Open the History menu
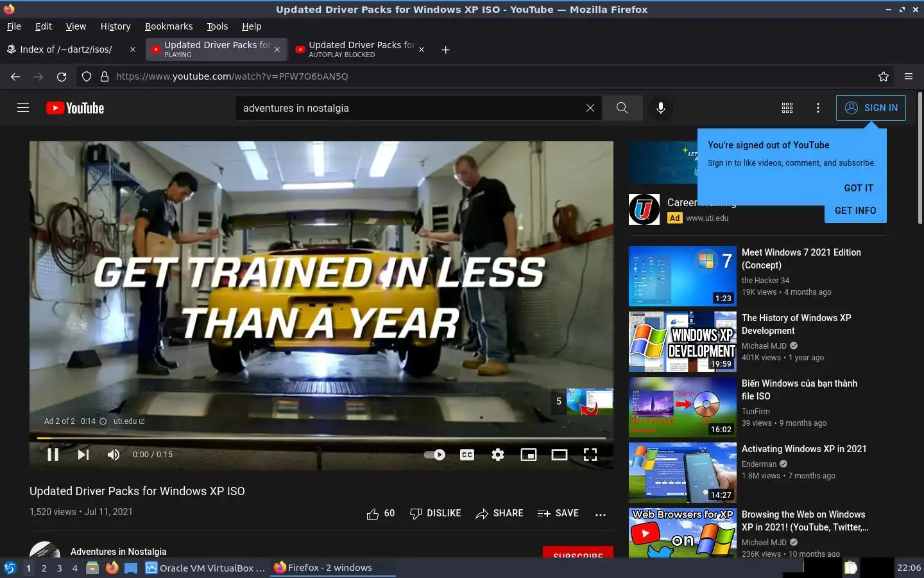Image resolution: width=924 pixels, height=578 pixels. coord(116,26)
